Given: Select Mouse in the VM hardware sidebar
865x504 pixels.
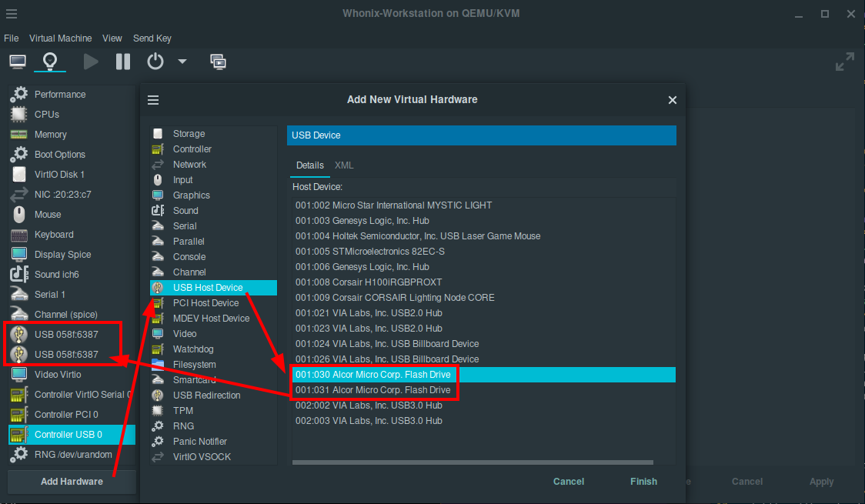Looking at the screenshot, I should [x=72, y=215].
